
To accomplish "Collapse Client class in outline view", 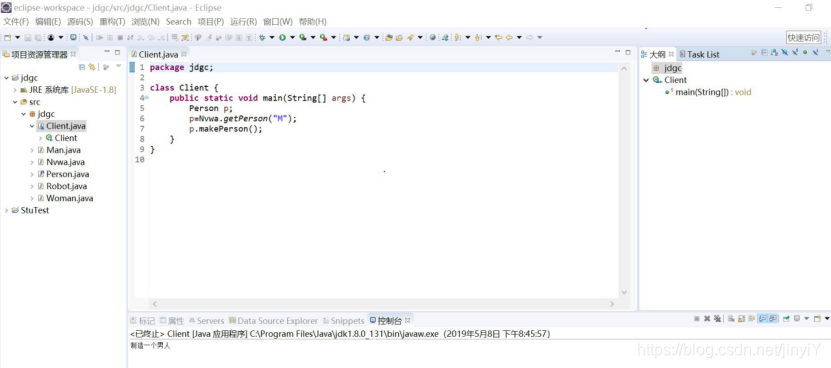I will [x=646, y=80].
